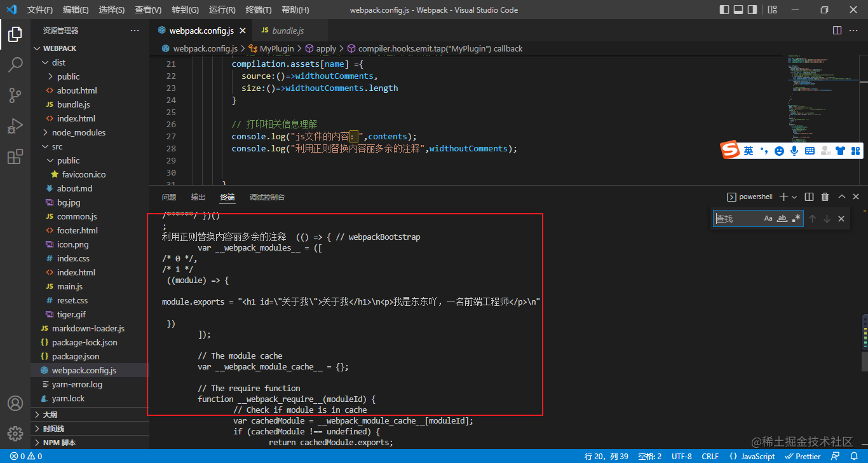
Task: Collapse the WEBPACK root folder
Action: click(89, 48)
